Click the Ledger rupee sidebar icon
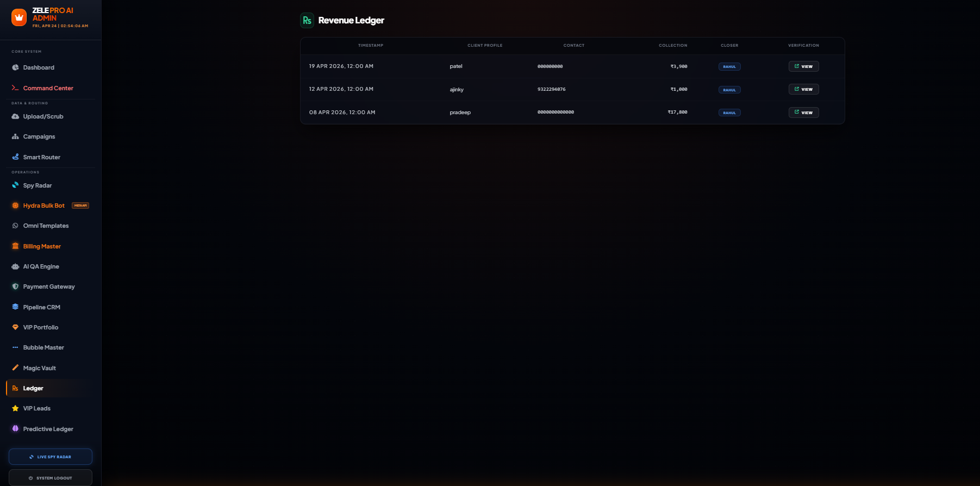The height and width of the screenshot is (486, 980). [15, 388]
